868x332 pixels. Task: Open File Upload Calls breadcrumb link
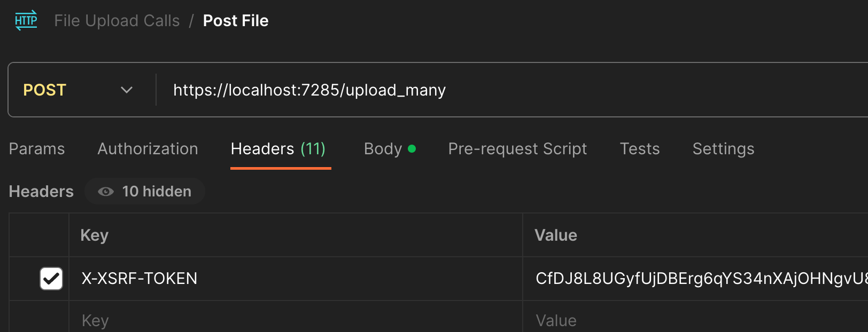click(117, 21)
